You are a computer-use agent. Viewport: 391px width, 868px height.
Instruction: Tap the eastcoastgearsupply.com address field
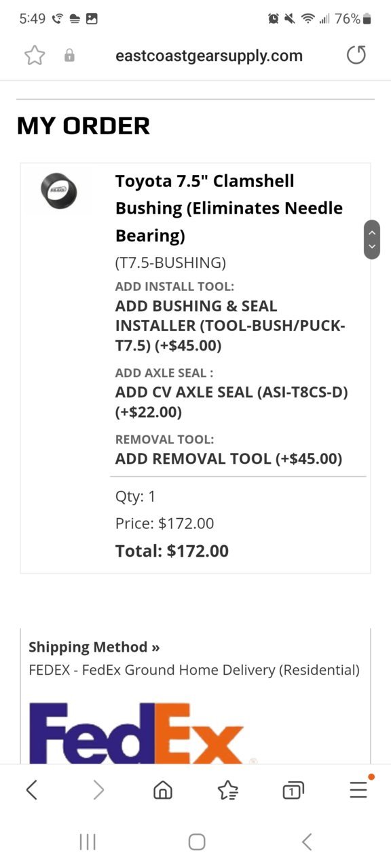(209, 56)
